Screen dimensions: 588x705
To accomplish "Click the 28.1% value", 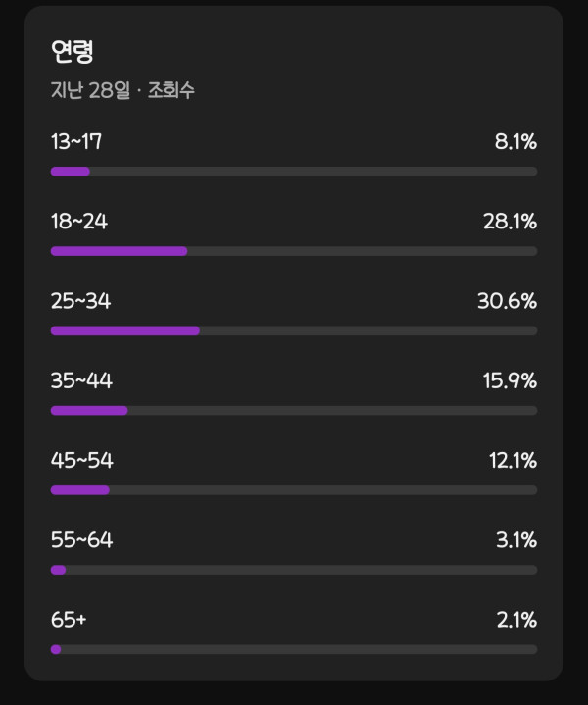I will tap(510, 222).
